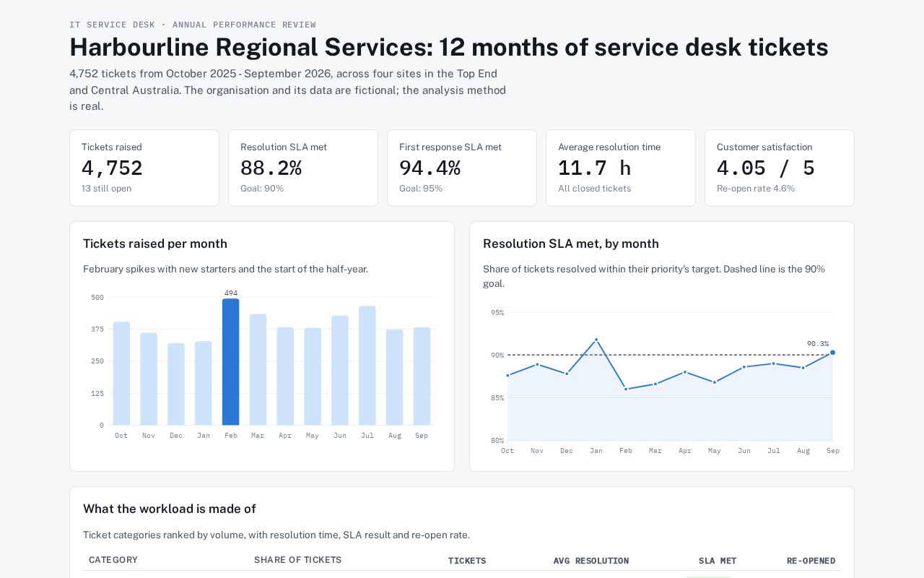The width and height of the screenshot is (924, 578).
Task: Click the Harbourline Regional Services main title
Action: (x=449, y=47)
